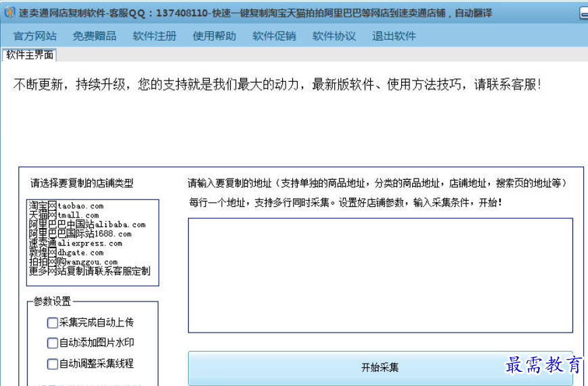Image resolution: width=588 pixels, height=386 pixels.
Task: Open 使用帮助 menu
Action: [214, 36]
